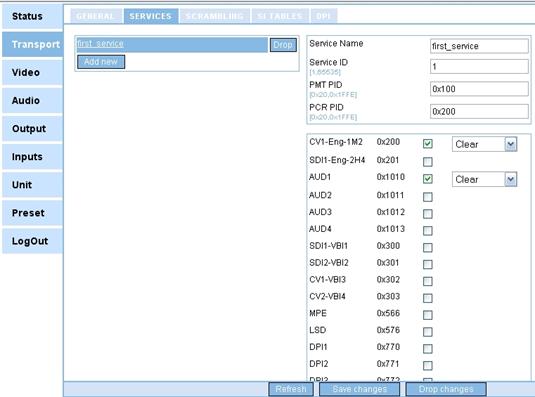Click the Save changes button
Image resolution: width=535 pixels, height=397 pixels.
click(360, 389)
